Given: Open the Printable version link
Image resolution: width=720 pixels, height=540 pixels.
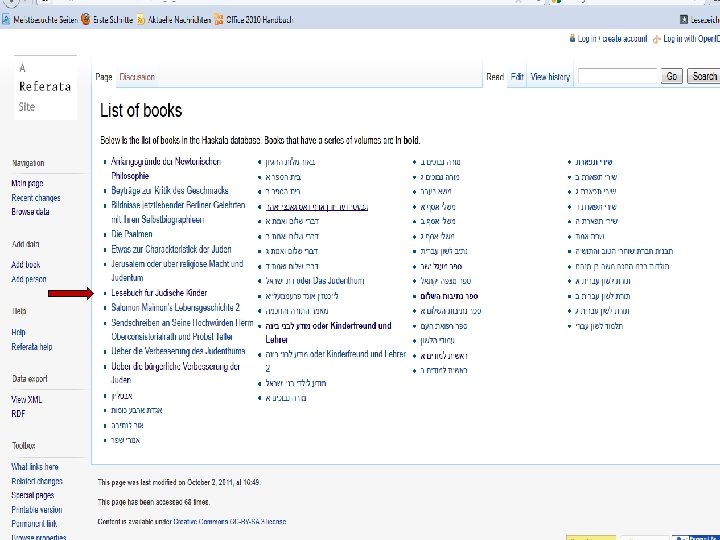Looking at the screenshot, I should 37,510.
